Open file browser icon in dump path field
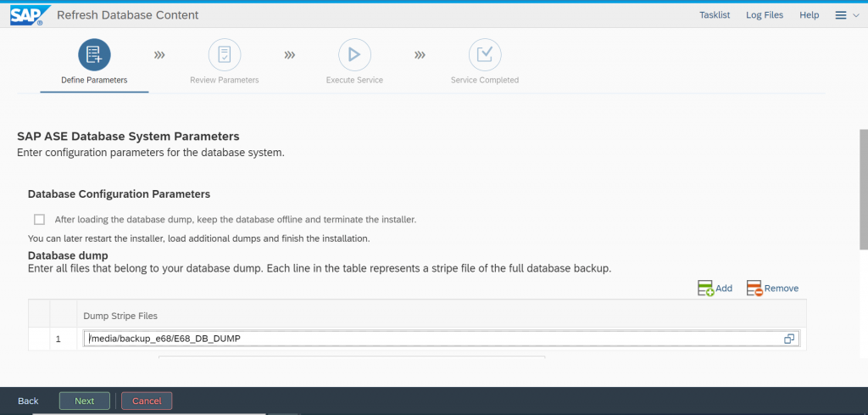 [x=789, y=339]
